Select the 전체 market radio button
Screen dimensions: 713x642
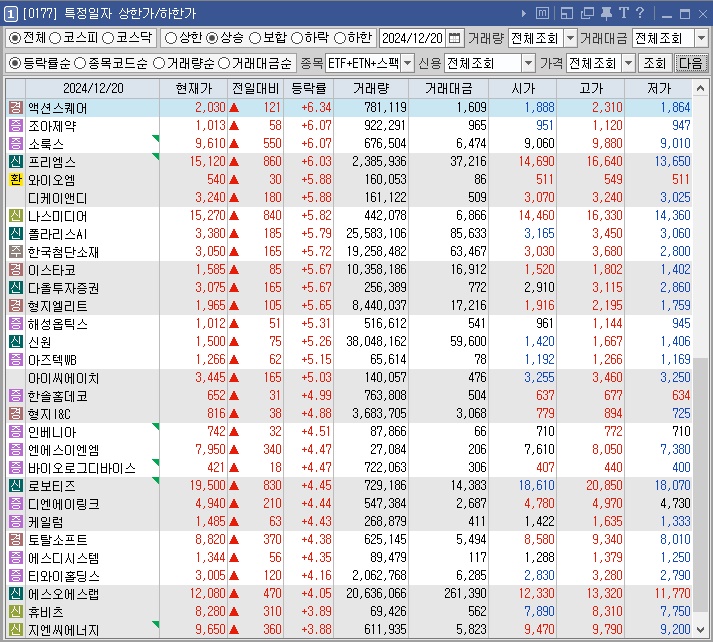(15, 38)
